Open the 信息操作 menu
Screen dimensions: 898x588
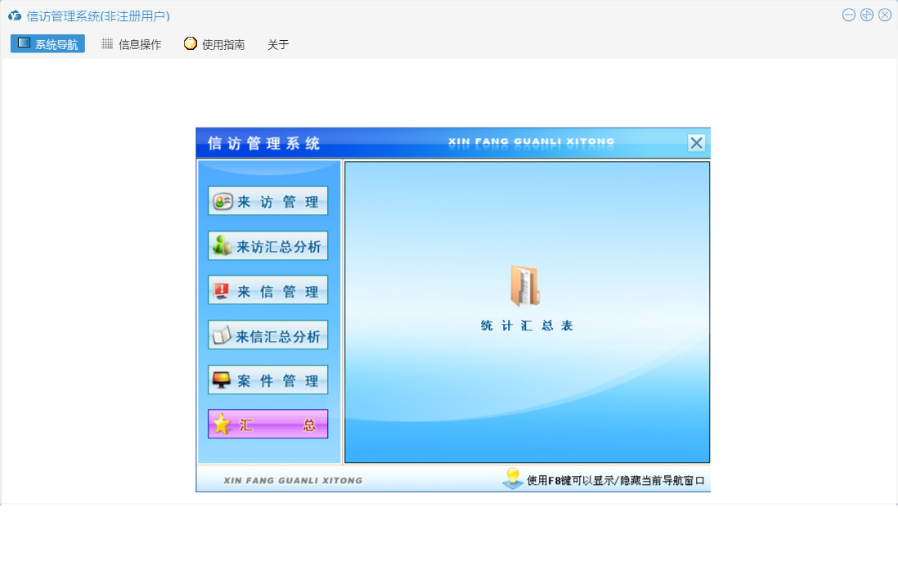point(132,44)
